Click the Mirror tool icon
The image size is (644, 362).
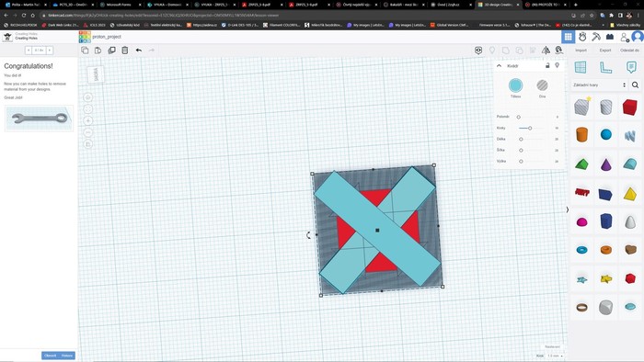[546, 50]
